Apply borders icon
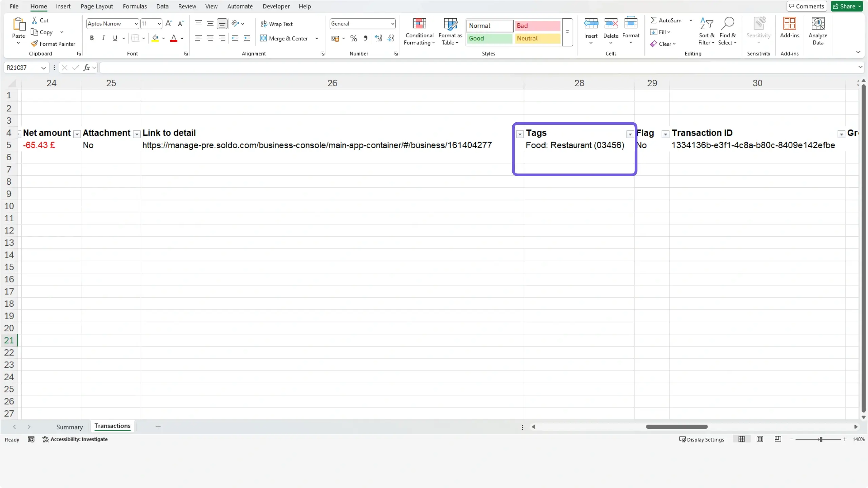 tap(135, 38)
